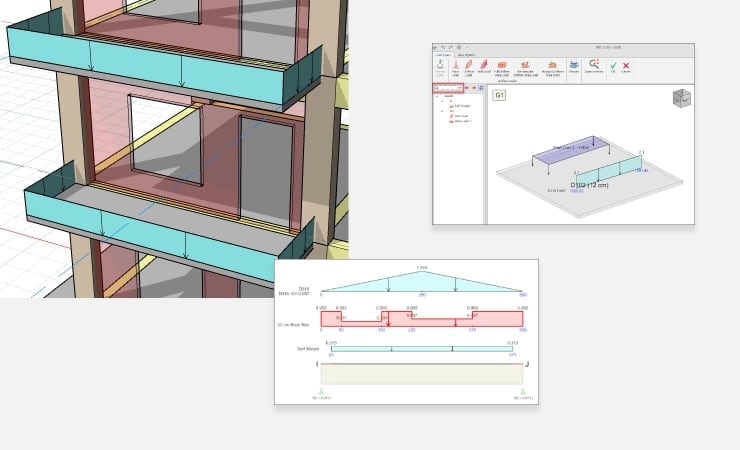Collapse the G load case tree node
740x450 pixels.
pyautogui.click(x=442, y=101)
